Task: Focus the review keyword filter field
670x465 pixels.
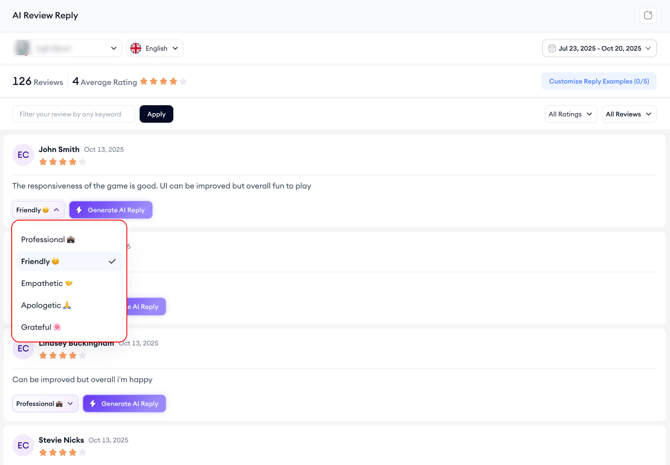Action: coord(72,114)
